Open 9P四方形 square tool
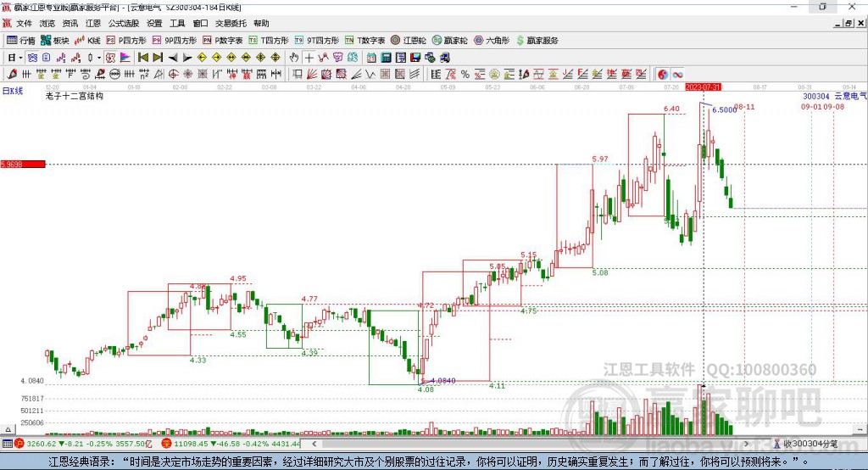The height and width of the screenshot is (470, 868). (x=175, y=41)
